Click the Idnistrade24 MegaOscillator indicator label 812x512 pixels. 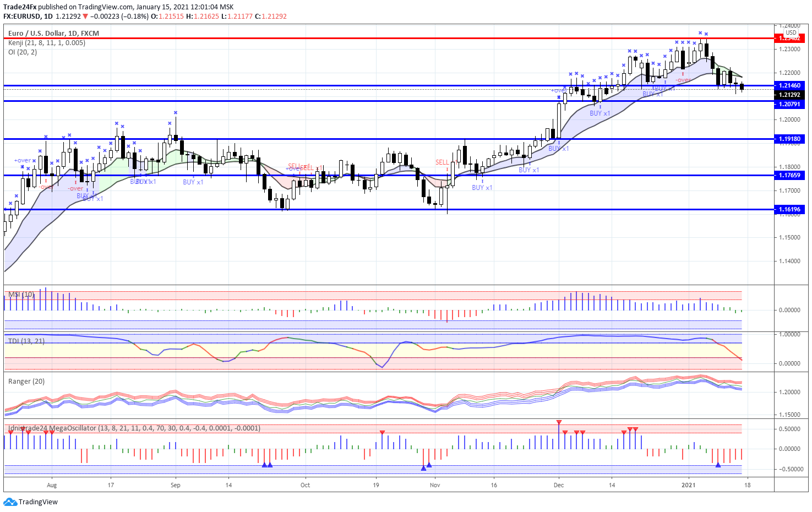[x=134, y=428]
